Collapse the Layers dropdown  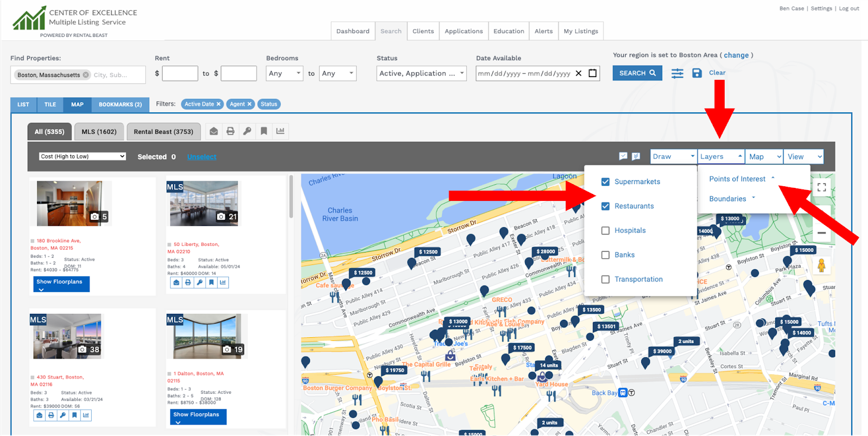[x=721, y=156]
